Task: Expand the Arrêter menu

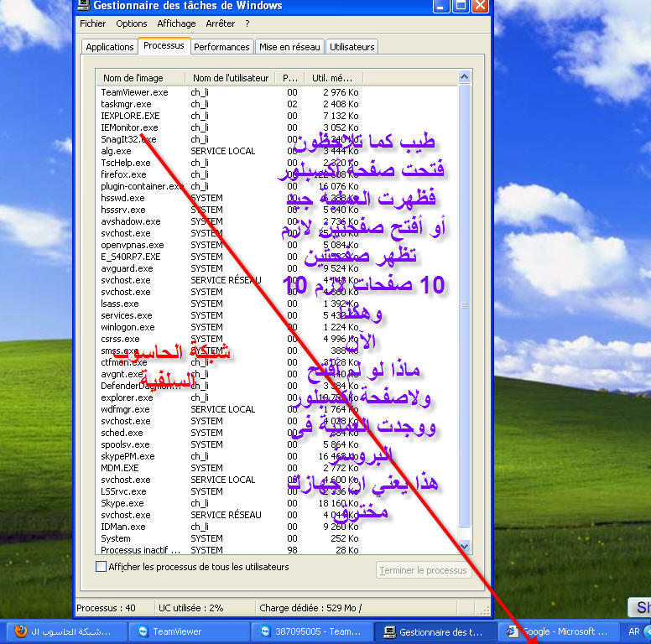Action: (x=221, y=23)
